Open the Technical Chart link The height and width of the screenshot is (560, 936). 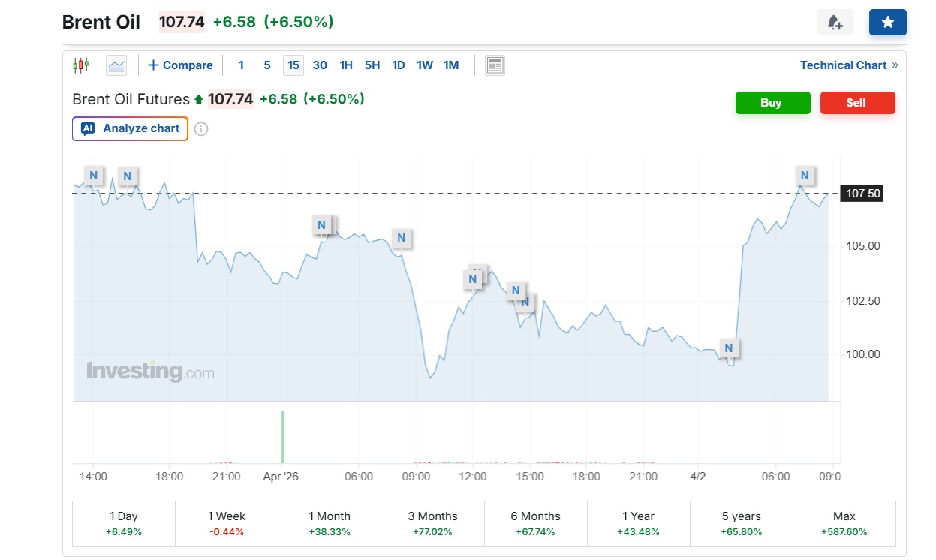click(x=848, y=65)
